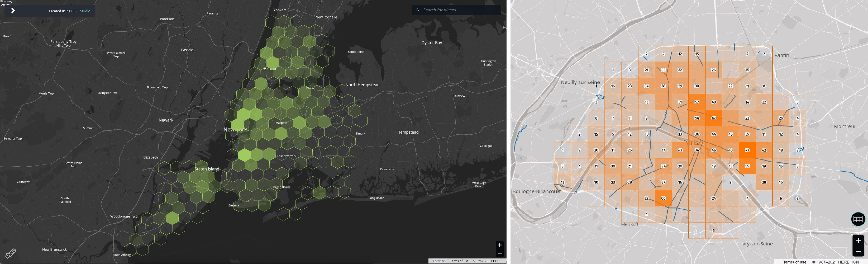Select the grid cell labeled 73
This screenshot has width=868, height=264.
coord(747,150)
